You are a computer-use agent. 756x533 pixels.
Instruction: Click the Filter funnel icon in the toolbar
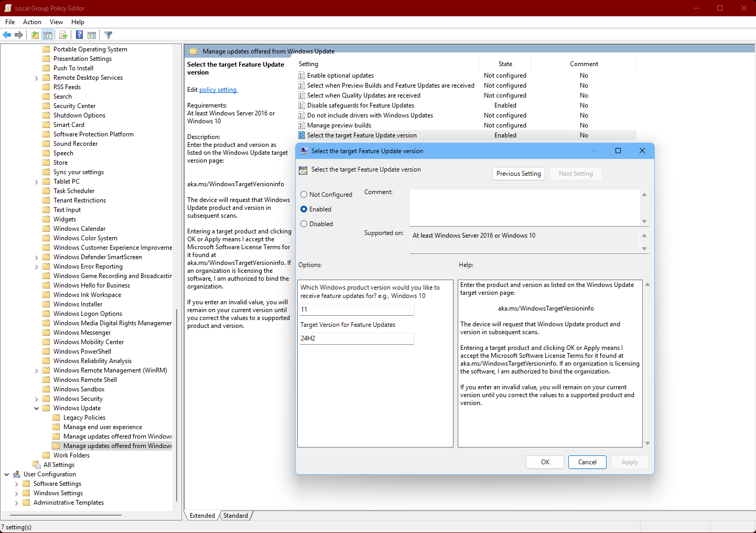coord(109,35)
